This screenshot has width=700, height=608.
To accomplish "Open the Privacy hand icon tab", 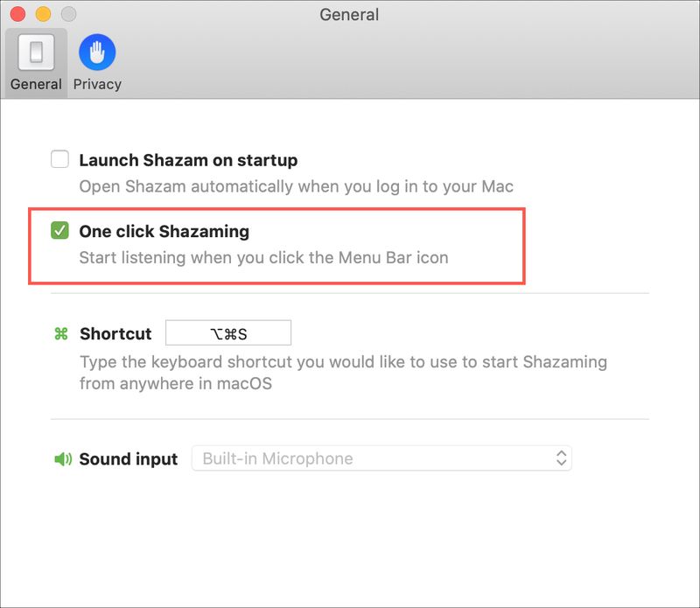I will (x=97, y=52).
